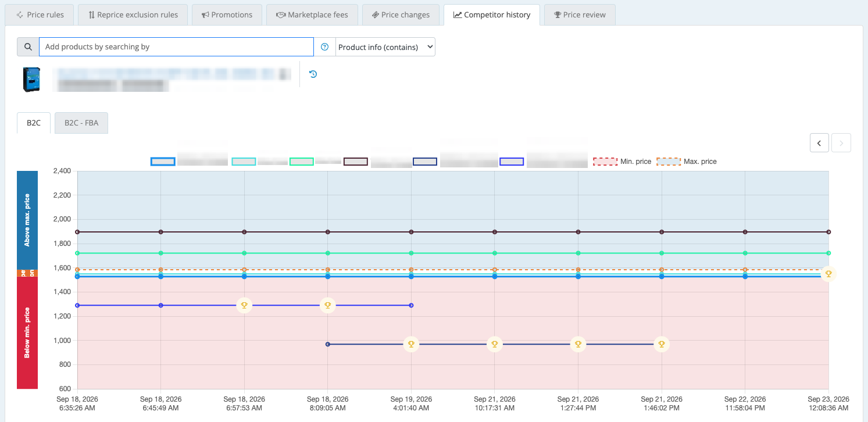Viewport: 868px width, 422px height.
Task: Toggle the navy legend swatch series
Action: (425, 162)
